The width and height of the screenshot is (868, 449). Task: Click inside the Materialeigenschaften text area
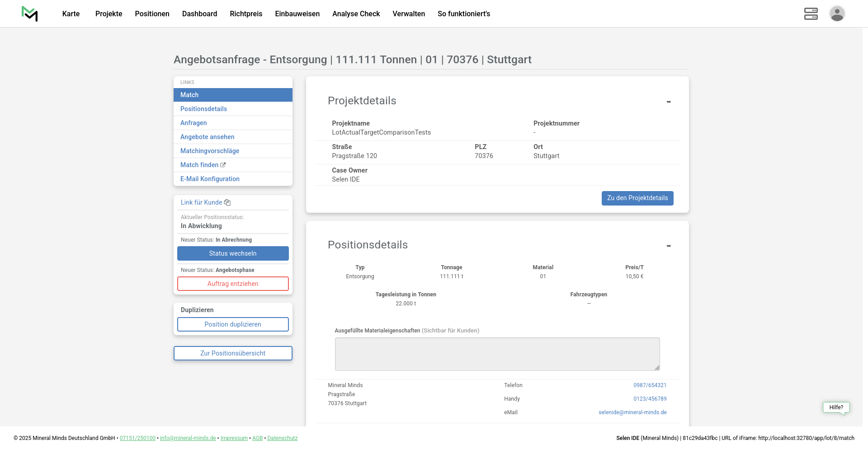click(497, 354)
